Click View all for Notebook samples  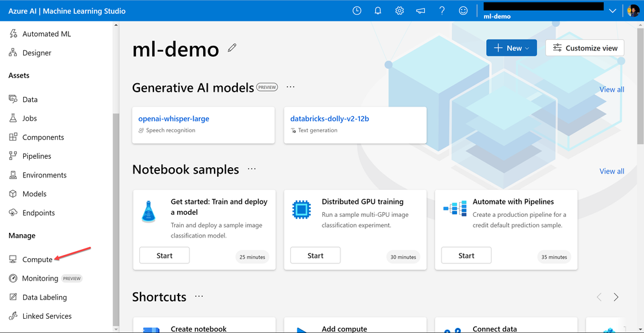click(x=612, y=171)
